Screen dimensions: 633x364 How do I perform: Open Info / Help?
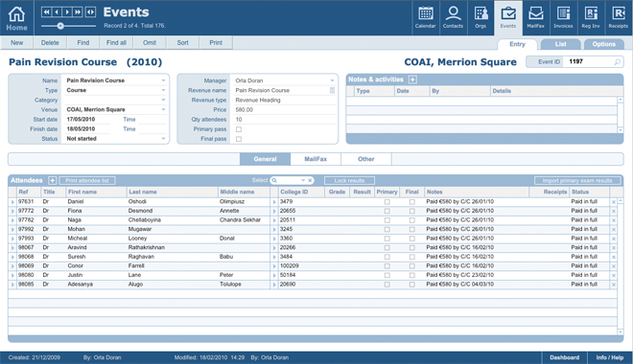610,357
